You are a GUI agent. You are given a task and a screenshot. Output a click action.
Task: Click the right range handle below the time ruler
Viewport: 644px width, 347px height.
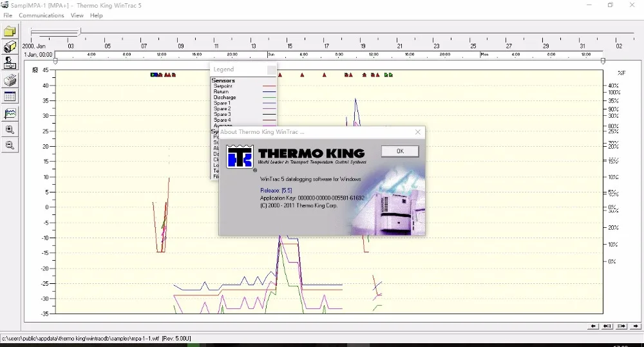pos(603,61)
